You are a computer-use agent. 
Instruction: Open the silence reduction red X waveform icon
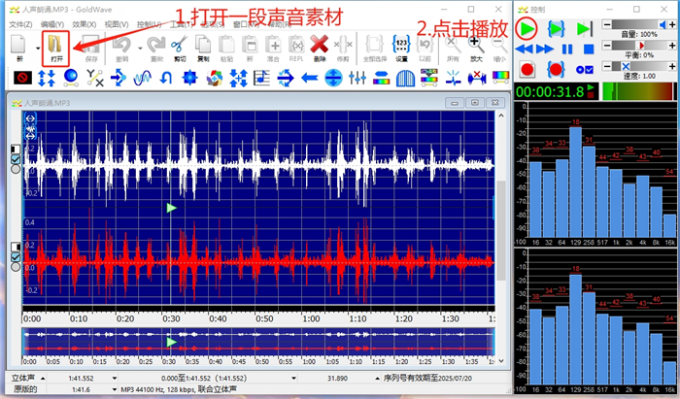(477, 78)
